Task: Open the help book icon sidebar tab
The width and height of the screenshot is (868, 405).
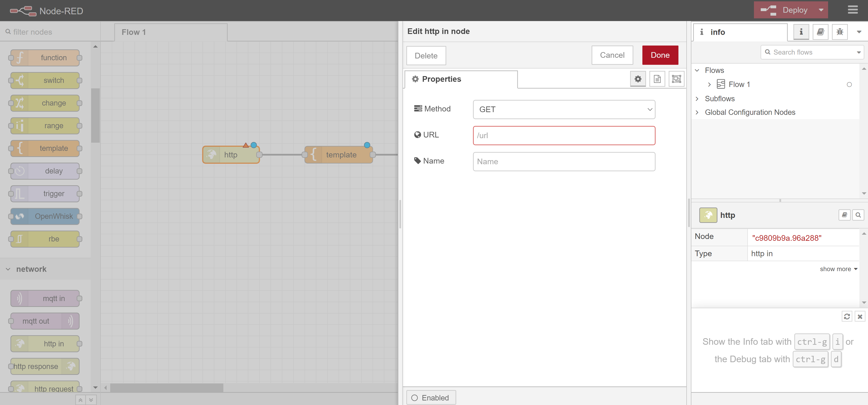Action: coord(820,32)
